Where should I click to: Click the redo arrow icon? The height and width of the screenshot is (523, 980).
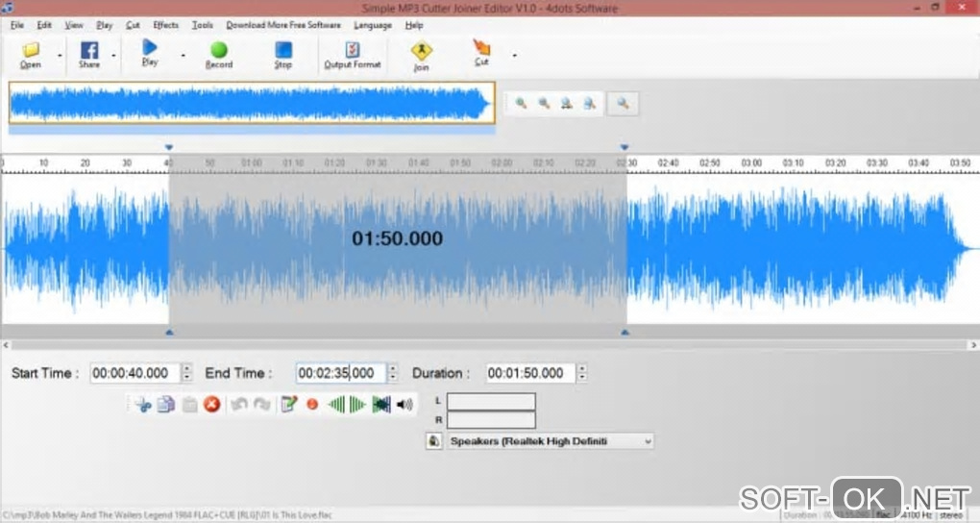pyautogui.click(x=262, y=405)
